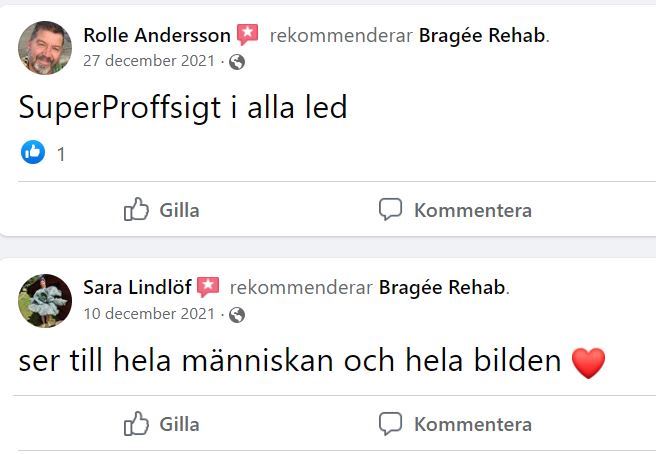The width and height of the screenshot is (656, 454).
Task: Click public globe icon on Rolle's post
Action: (x=237, y=62)
